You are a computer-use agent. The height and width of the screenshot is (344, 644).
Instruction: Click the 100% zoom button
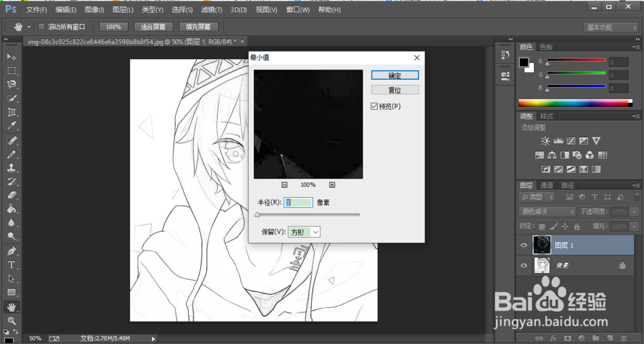[113, 27]
